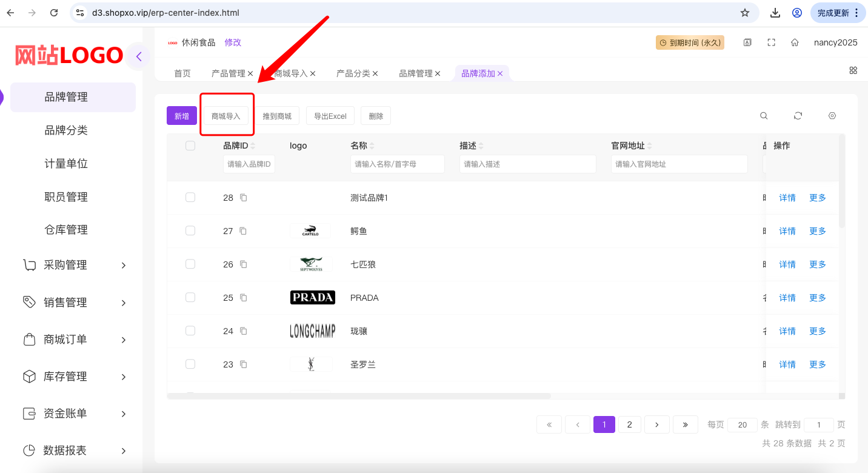Click the browser site info icon in the address bar

point(81,13)
